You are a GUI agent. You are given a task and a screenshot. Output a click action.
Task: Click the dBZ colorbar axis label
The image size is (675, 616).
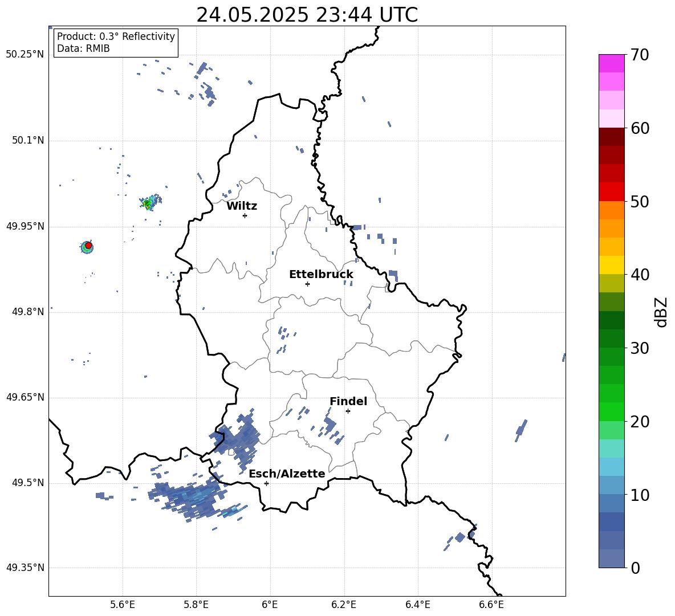coord(661,312)
